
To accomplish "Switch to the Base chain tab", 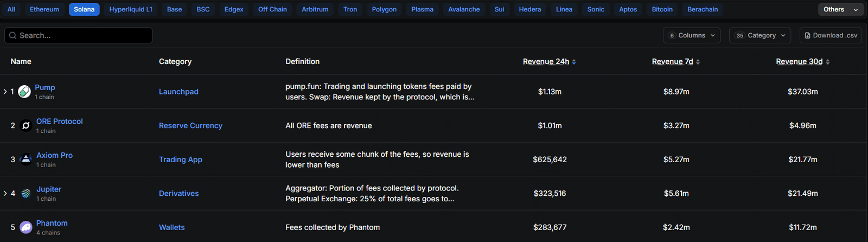I will click(175, 9).
